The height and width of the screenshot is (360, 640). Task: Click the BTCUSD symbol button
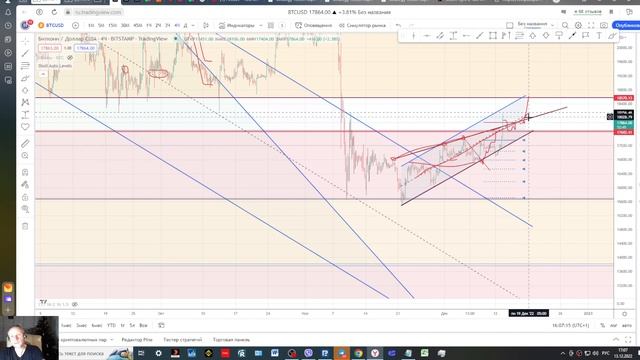[51, 25]
